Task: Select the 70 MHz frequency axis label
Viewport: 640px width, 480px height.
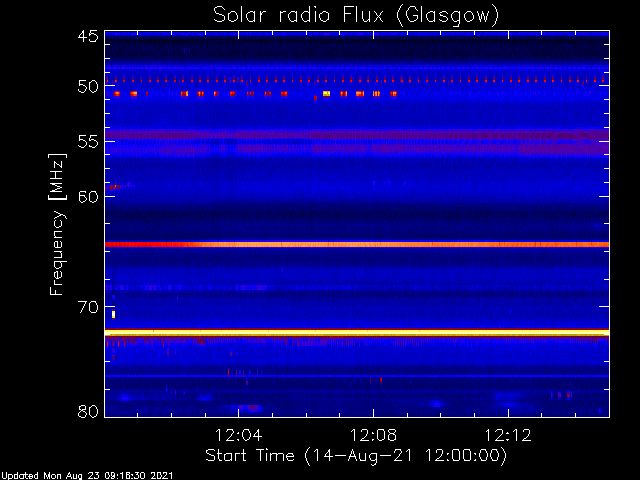Action: pos(88,307)
